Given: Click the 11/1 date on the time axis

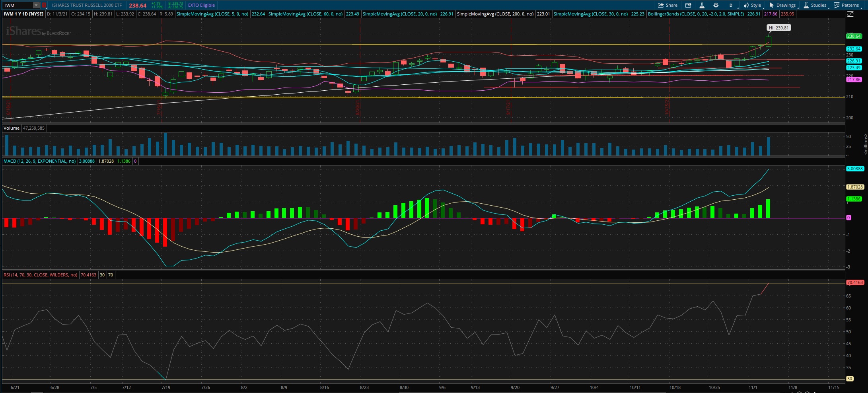Looking at the screenshot, I should coord(753,387).
